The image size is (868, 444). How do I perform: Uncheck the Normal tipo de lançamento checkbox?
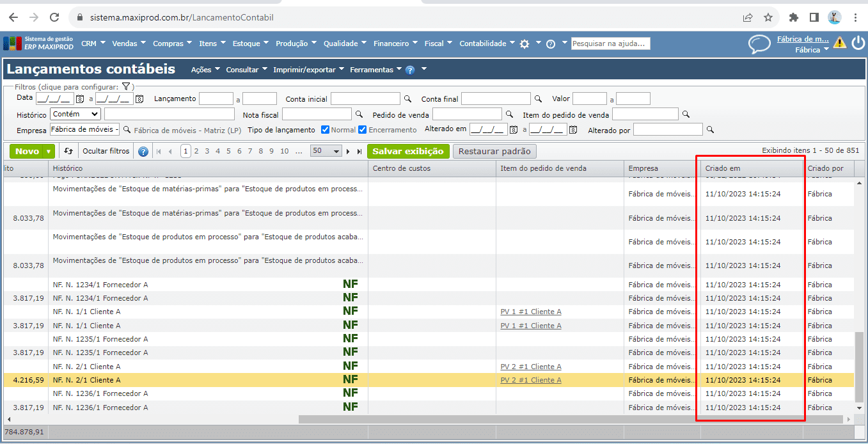pyautogui.click(x=325, y=130)
